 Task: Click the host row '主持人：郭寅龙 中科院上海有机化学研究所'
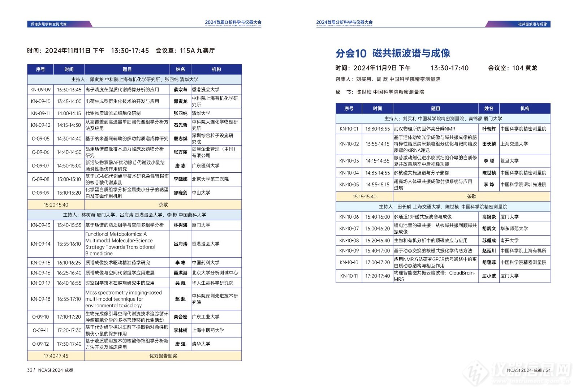pyautogui.click(x=135, y=79)
